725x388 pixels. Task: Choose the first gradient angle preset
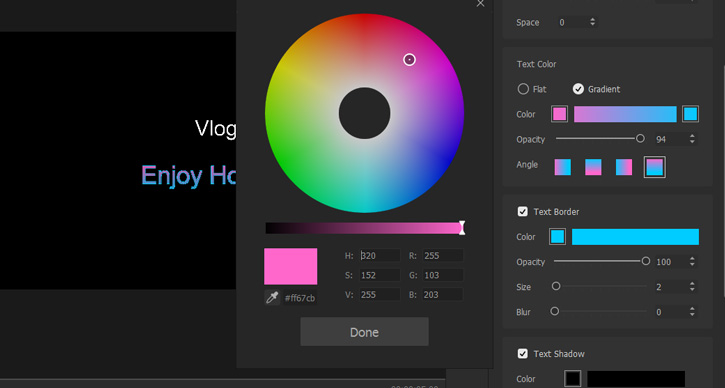[563, 167]
